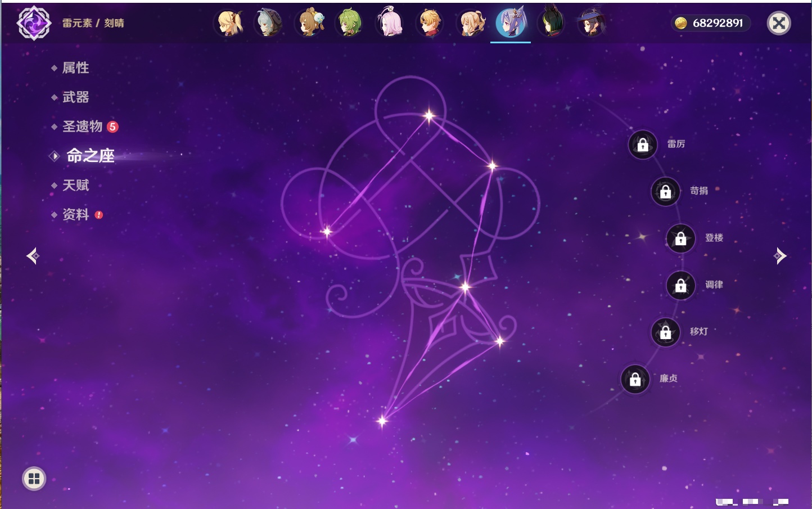Select the pink-haired character avatar
This screenshot has width=812, height=509.
pos(390,23)
